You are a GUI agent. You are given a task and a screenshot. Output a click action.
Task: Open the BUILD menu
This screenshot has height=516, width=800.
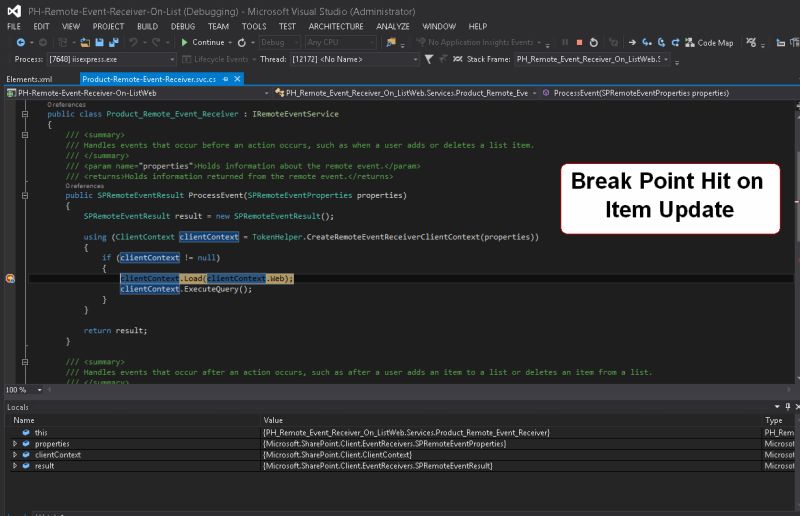click(x=147, y=27)
